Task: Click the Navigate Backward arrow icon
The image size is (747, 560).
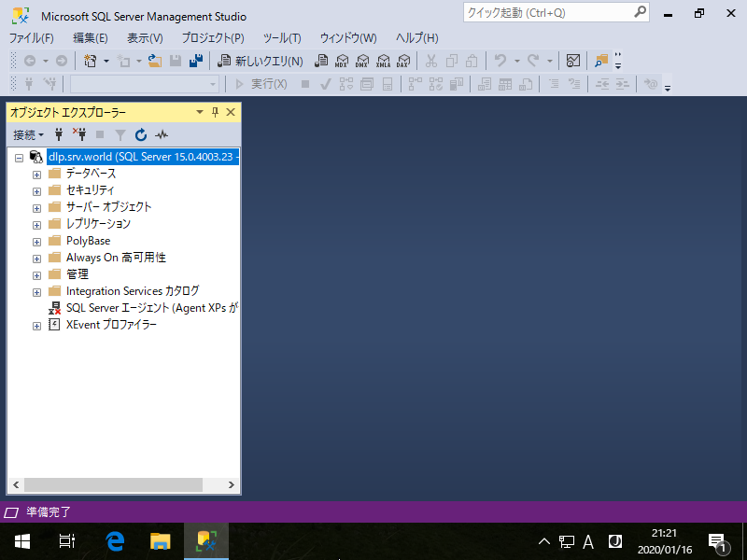Action: (x=30, y=61)
